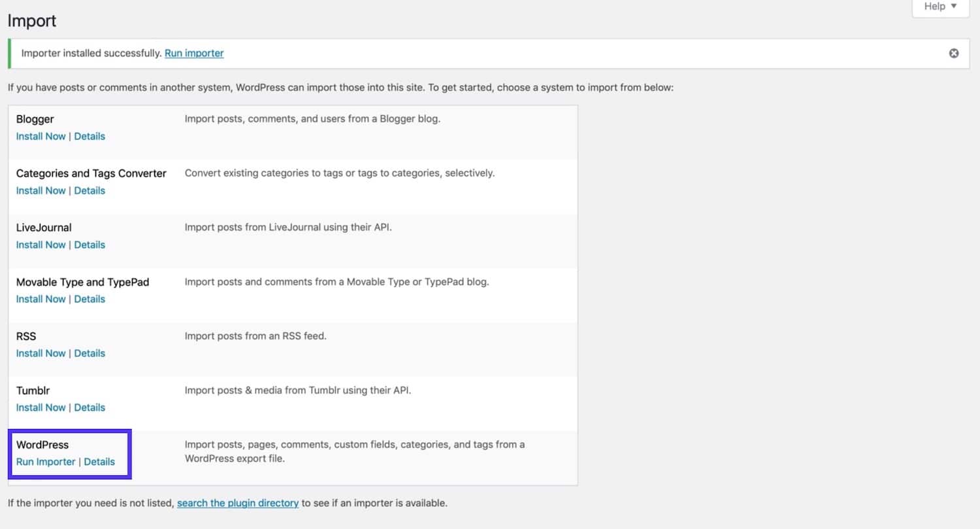
Task: View WordPress importer details
Action: click(99, 462)
